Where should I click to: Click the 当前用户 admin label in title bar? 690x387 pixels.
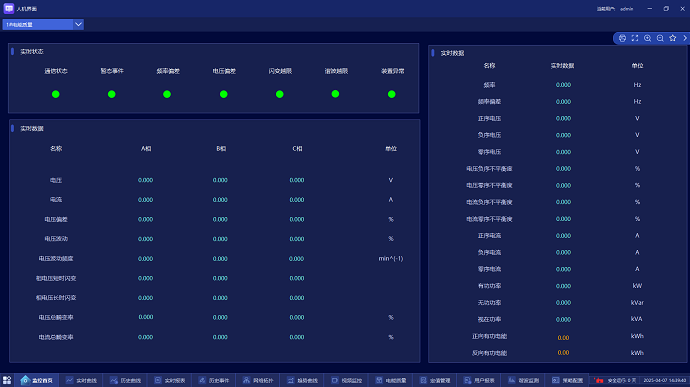point(615,9)
